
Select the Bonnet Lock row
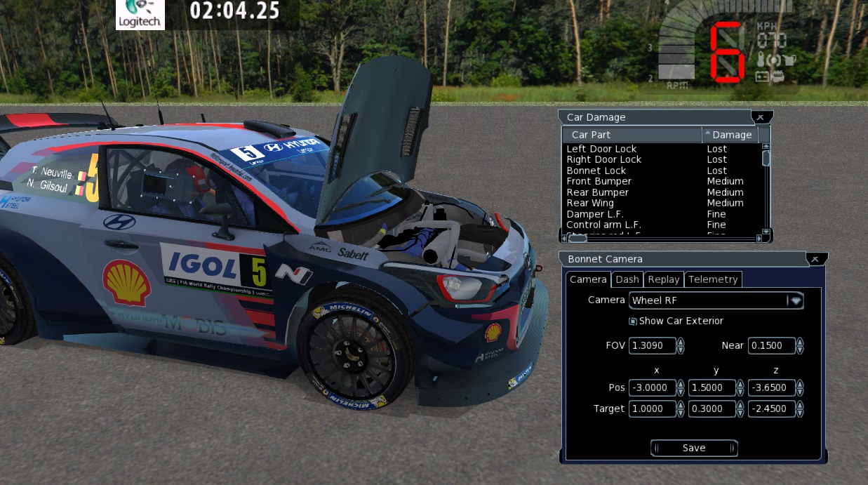661,171
